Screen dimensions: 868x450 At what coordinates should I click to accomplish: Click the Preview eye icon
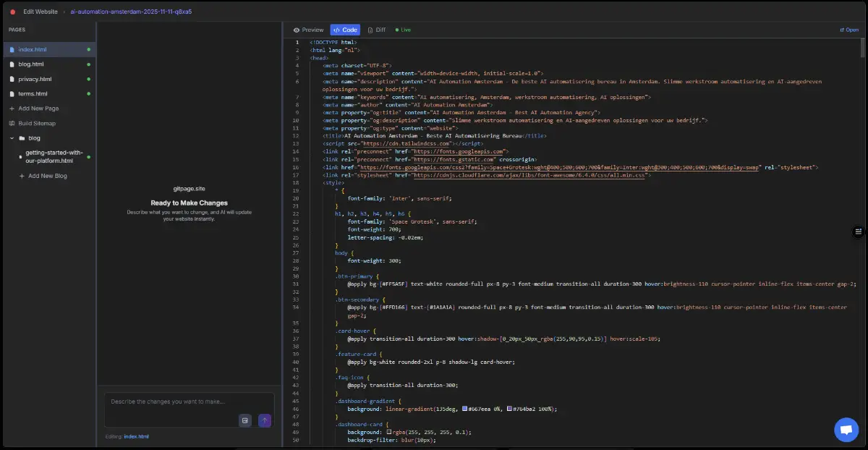pyautogui.click(x=297, y=30)
